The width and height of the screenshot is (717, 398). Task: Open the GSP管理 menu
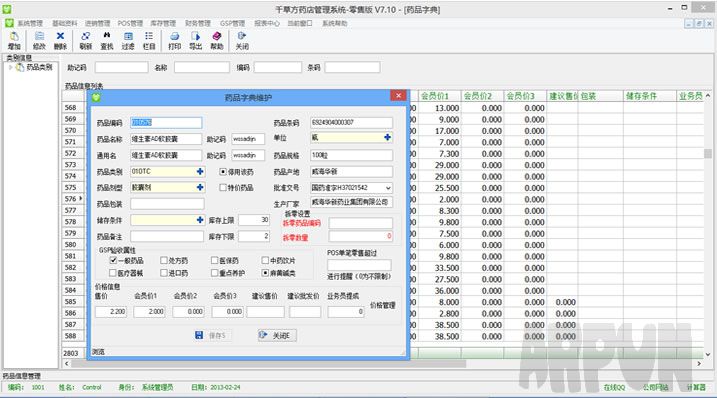232,23
